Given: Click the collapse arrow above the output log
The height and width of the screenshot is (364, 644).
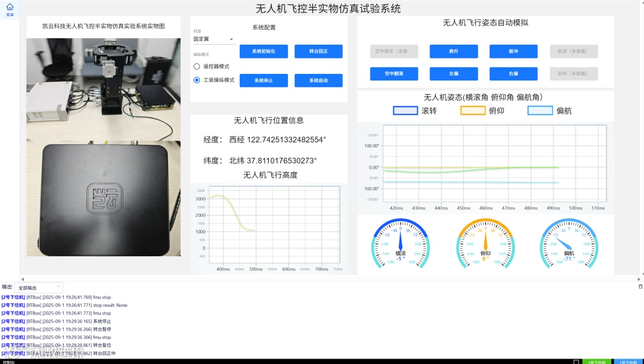Looking at the screenshot, I should coord(23,279).
